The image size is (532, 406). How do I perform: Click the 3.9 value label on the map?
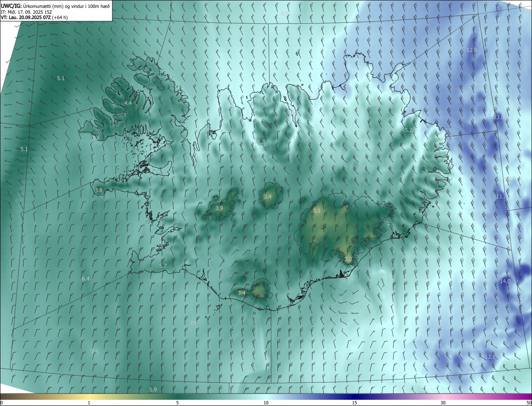(219, 208)
